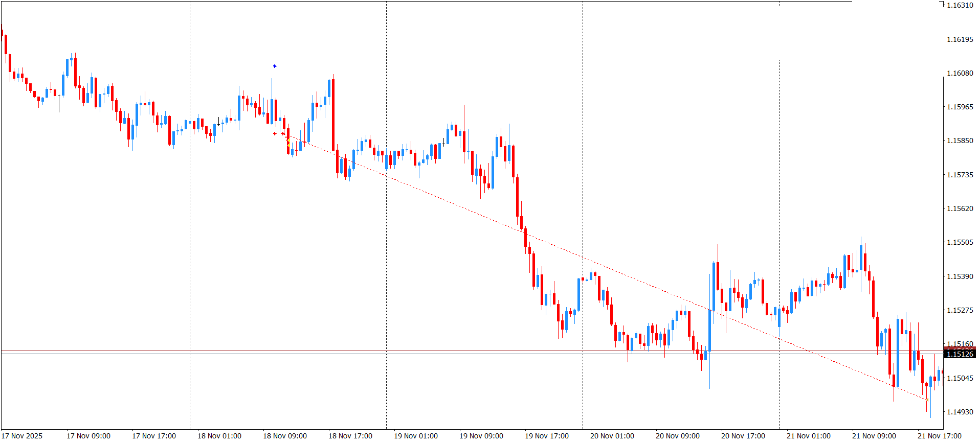
Task: Click the gold arrow at trend line end
Action: [x=927, y=400]
